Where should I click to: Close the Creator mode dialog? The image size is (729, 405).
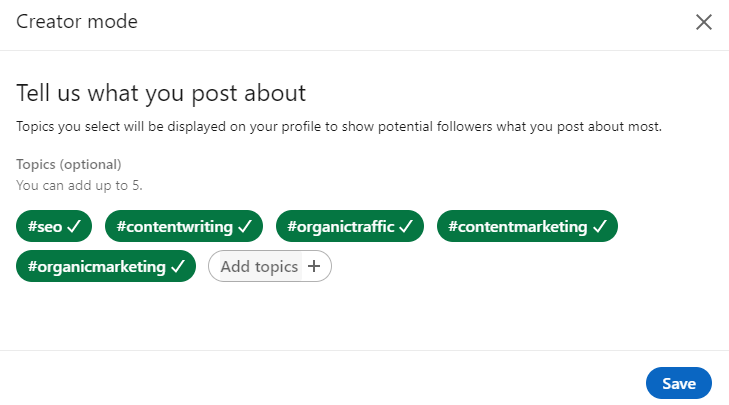[704, 23]
